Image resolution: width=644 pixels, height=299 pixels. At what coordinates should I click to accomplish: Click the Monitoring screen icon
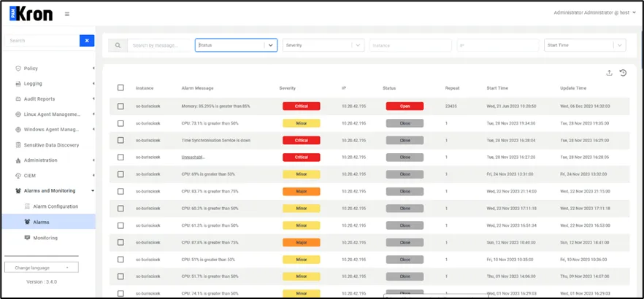28,238
